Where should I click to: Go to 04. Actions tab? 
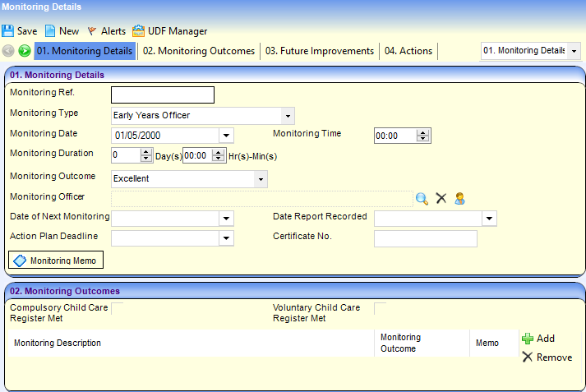(408, 51)
